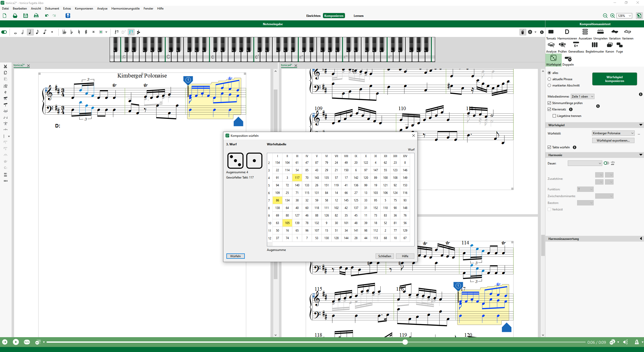Open a file from toolbar
The height and width of the screenshot is (352, 644).
pyautogui.click(x=15, y=16)
